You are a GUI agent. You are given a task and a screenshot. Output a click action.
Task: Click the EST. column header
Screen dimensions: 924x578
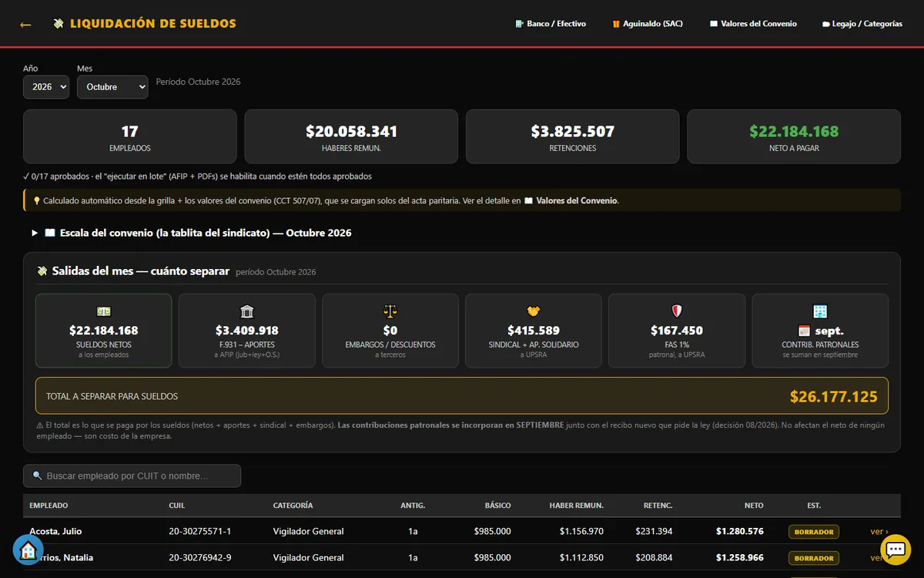pos(814,506)
